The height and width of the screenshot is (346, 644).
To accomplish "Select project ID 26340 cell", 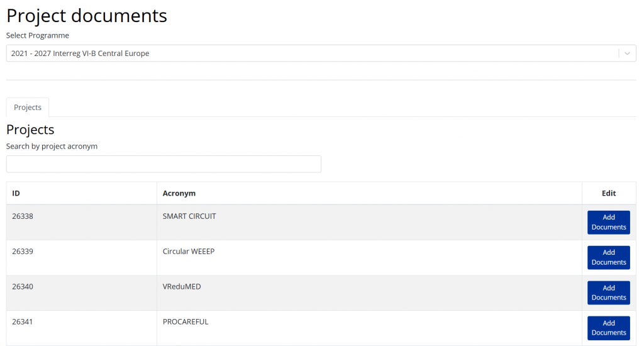I will point(23,287).
